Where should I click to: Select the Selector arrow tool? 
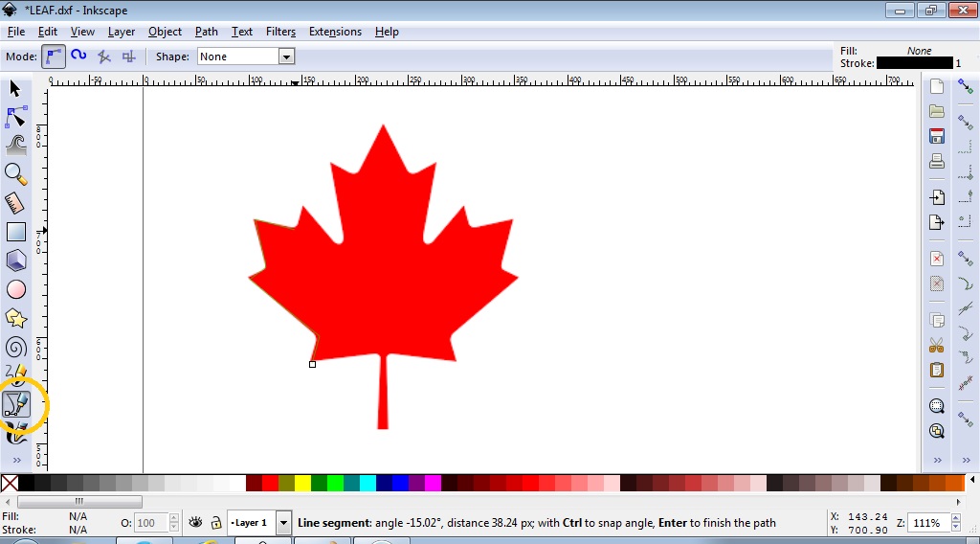click(15, 89)
